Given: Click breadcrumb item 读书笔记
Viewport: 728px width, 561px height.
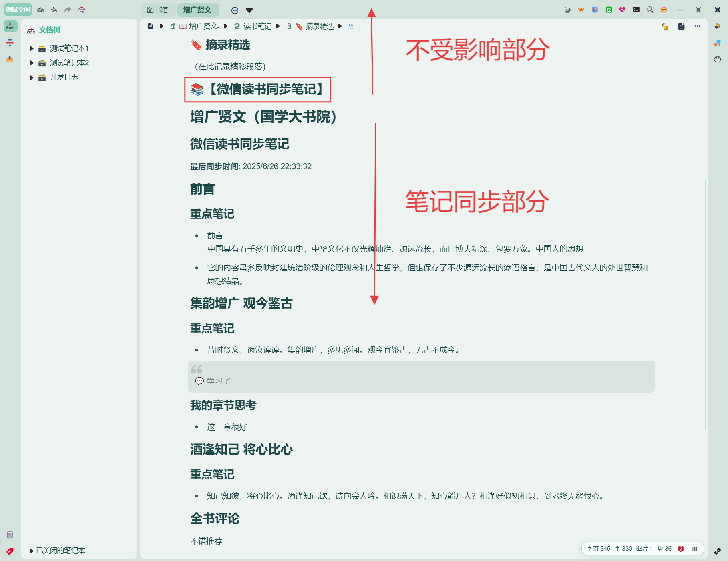Looking at the screenshot, I should tap(257, 26).
